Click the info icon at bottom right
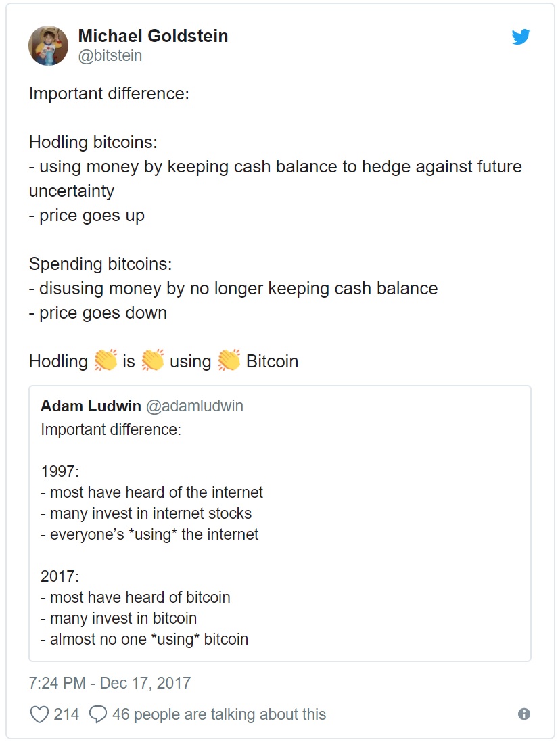Screen dimensions: 560x744 524,714
